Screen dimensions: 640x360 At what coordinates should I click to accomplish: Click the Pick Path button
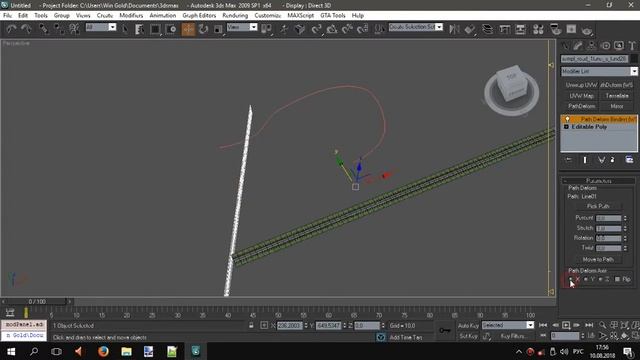click(x=598, y=207)
